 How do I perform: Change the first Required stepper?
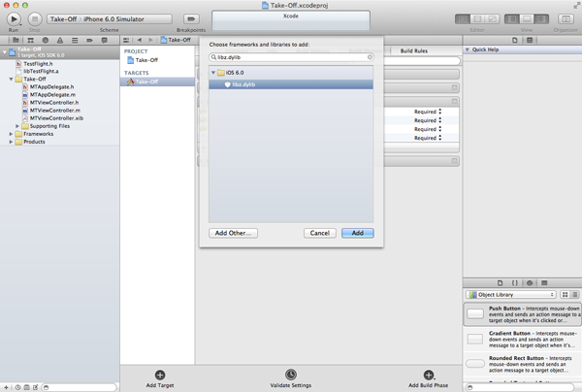[x=439, y=112]
